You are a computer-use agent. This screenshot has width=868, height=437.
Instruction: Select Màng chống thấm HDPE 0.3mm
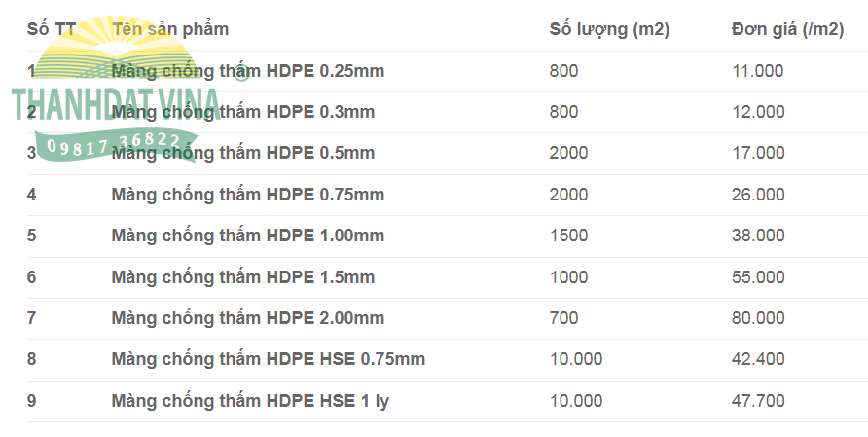pos(243,112)
